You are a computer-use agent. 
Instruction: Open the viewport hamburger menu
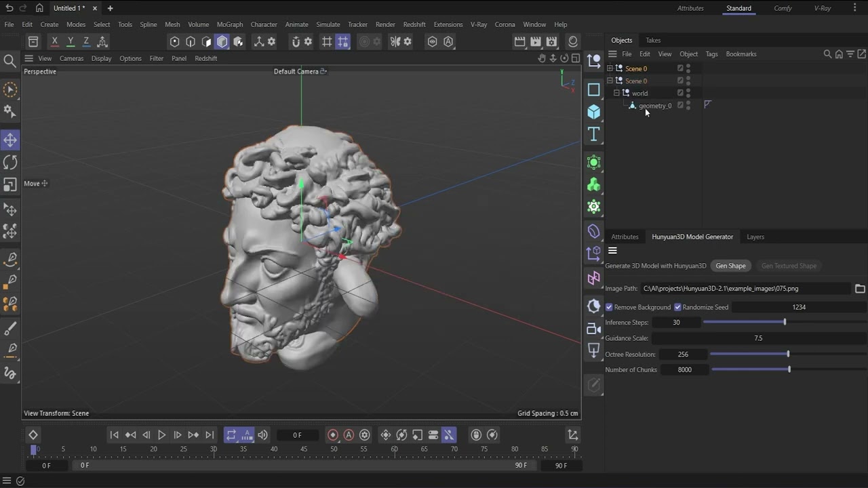(x=28, y=58)
